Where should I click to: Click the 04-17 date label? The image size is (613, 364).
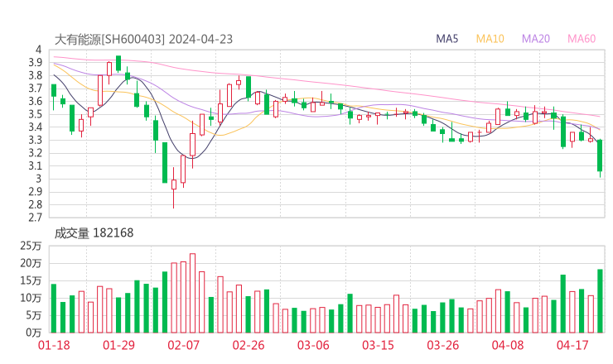[x=572, y=345]
